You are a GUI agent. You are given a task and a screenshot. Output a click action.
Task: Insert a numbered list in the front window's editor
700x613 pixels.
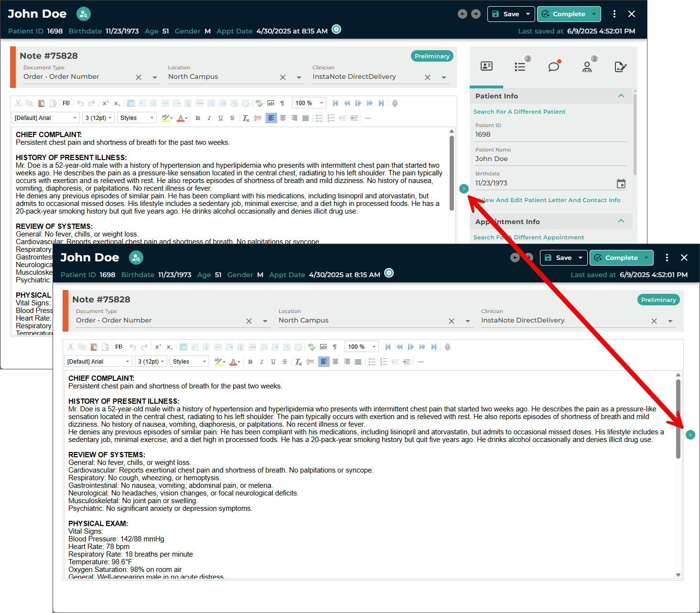click(x=383, y=362)
